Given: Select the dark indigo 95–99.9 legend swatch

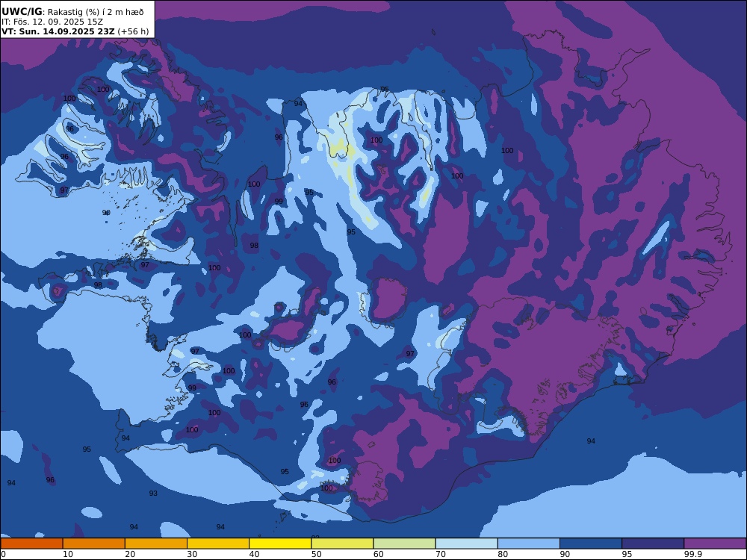Looking at the screenshot, I should tap(653, 544).
